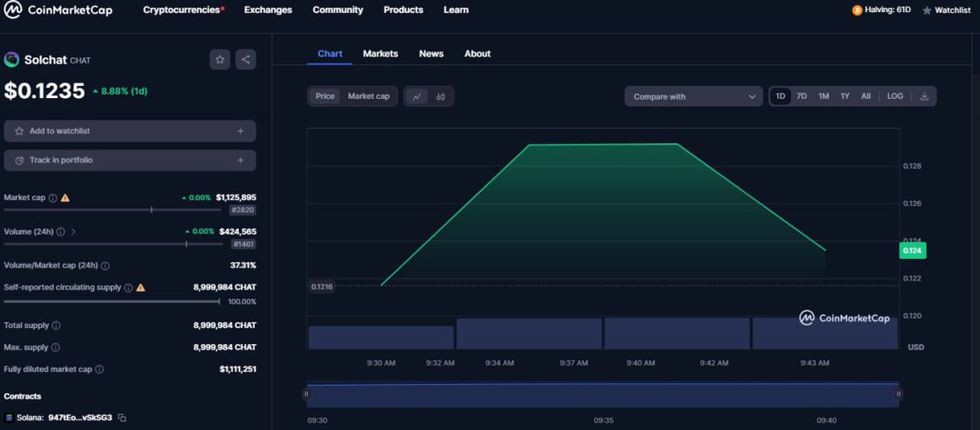This screenshot has height=430, width=980.
Task: Click the Watchlist star in header
Action: point(927,11)
